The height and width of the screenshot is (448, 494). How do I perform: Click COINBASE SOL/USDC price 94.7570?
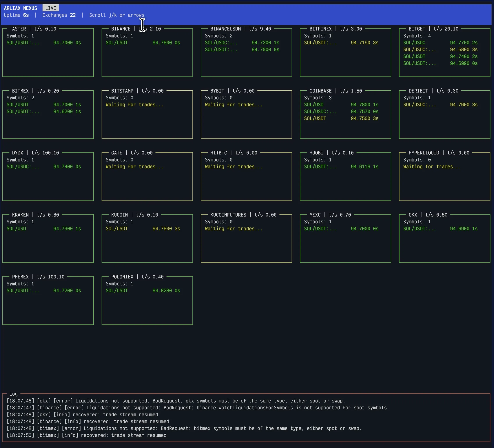pyautogui.click(x=360, y=112)
